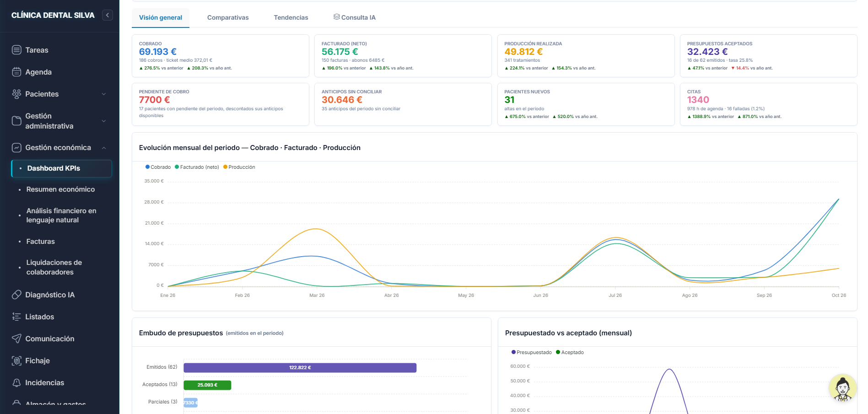Expand the Gestión administrativa chevron
The width and height of the screenshot is (868, 414).
point(104,121)
